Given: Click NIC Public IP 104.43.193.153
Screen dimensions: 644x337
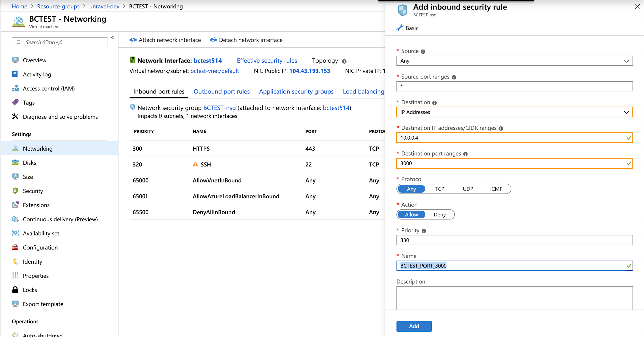Looking at the screenshot, I should pos(310,71).
